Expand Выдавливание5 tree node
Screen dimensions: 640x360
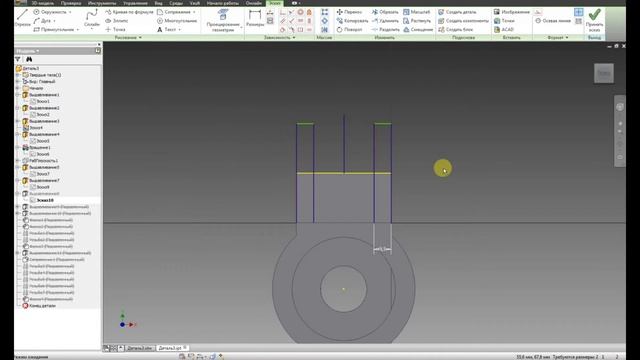pos(18,167)
